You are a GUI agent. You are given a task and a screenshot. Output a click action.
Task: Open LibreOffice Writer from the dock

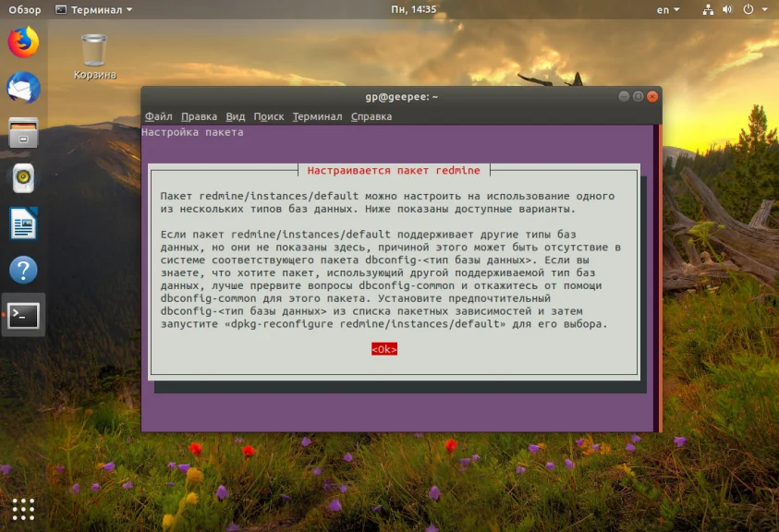[x=23, y=224]
